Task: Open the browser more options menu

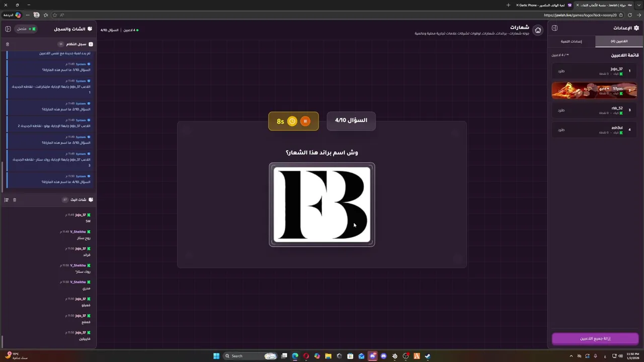Action: (x=28, y=15)
